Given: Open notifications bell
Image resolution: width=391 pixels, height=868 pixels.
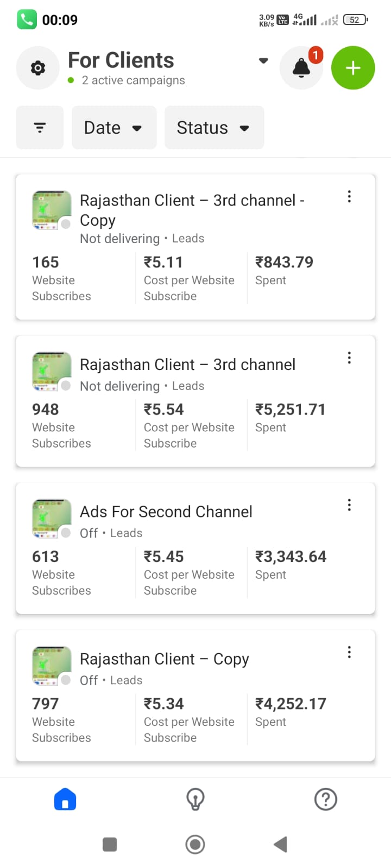Looking at the screenshot, I should click(x=301, y=68).
